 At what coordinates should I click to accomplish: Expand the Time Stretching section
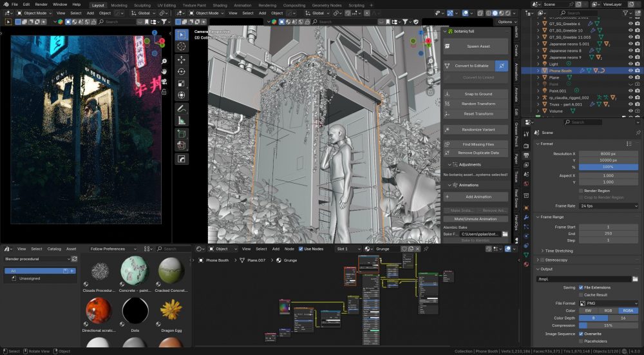tap(558, 251)
